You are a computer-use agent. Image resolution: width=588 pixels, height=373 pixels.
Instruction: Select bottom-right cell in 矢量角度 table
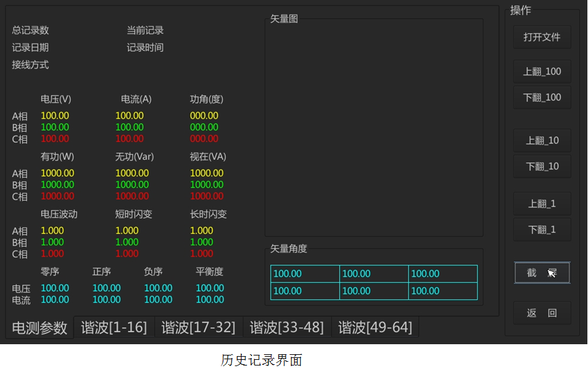pyautogui.click(x=442, y=292)
